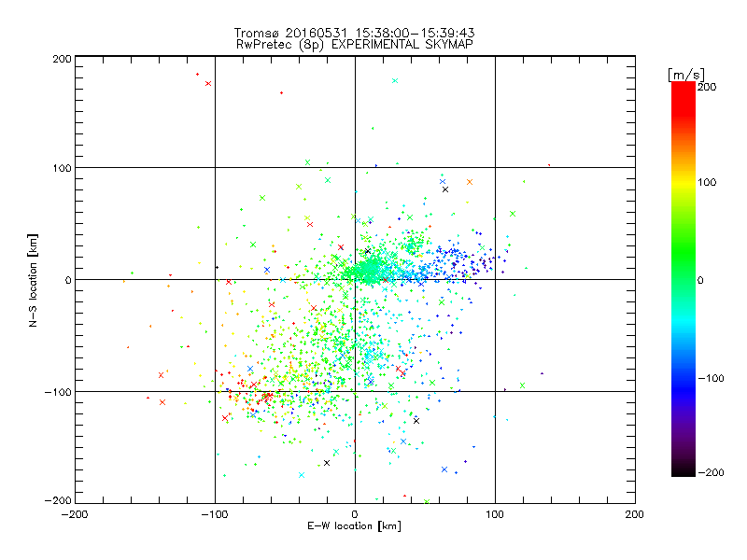The image size is (747, 560).
Task: Click the colorbar '200' tick label
Action: pyautogui.click(x=707, y=87)
